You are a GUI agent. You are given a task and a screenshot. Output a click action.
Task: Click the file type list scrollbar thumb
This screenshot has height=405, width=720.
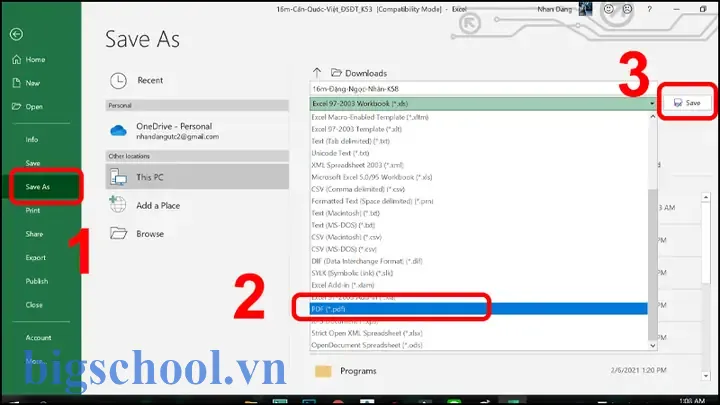652,264
